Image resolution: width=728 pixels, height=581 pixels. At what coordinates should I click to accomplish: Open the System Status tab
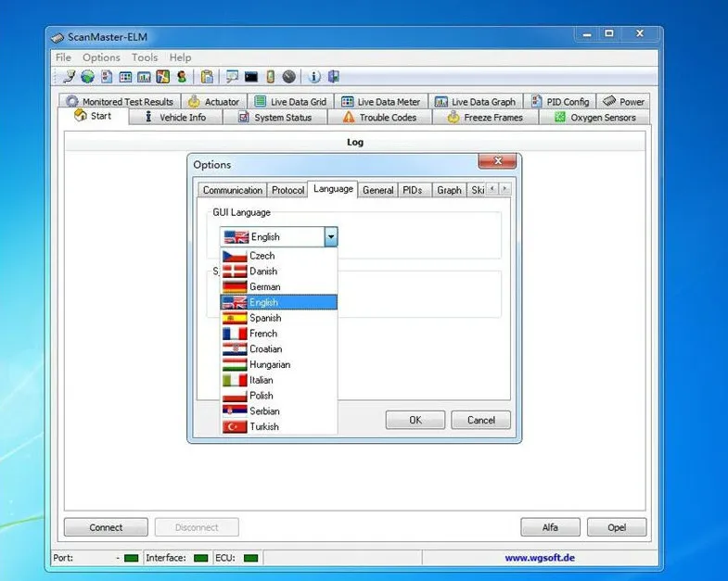point(275,118)
